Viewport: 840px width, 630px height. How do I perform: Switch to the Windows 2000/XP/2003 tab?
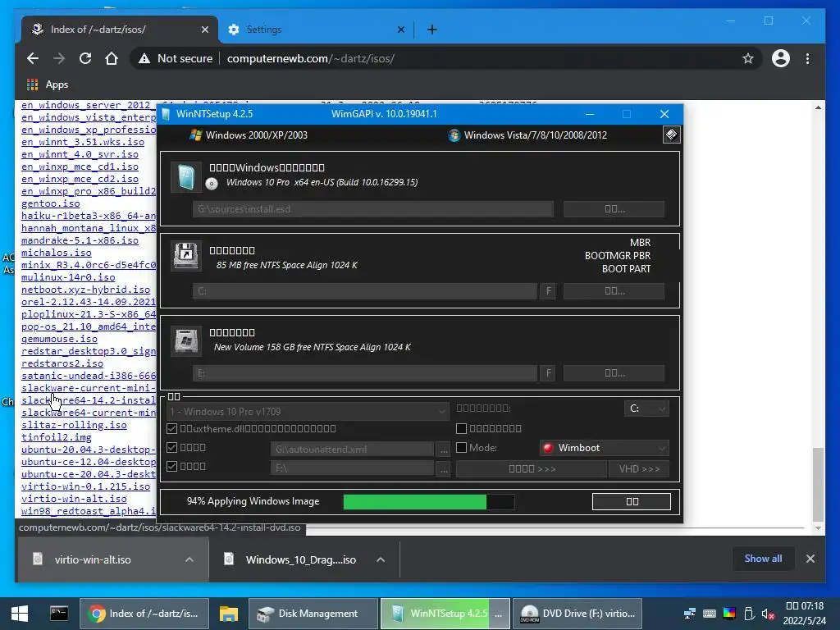tap(249, 135)
